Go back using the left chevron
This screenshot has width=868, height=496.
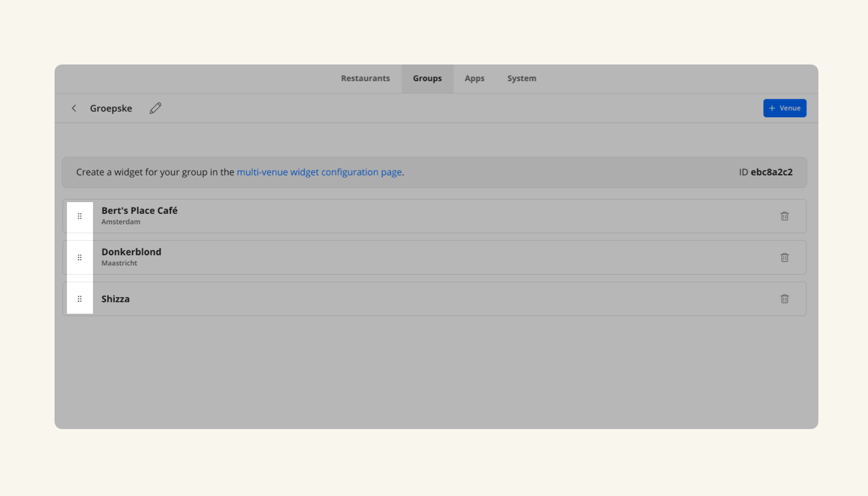point(74,108)
